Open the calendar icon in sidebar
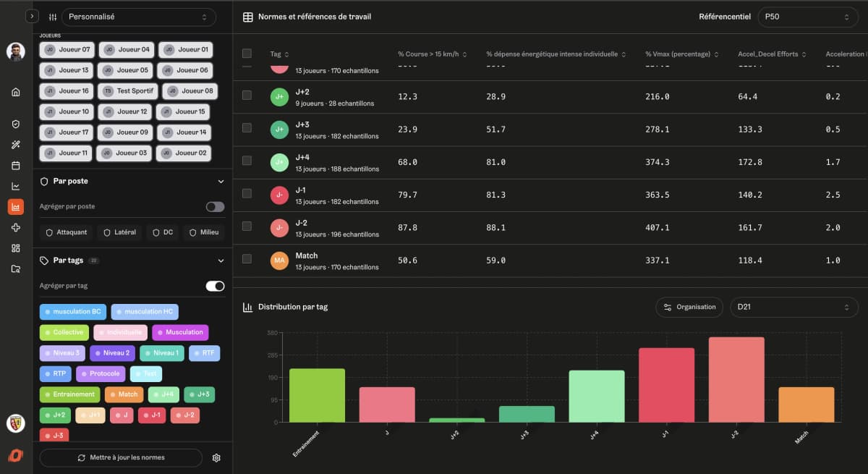Screen dimensions: 868x474 pyautogui.click(x=16, y=165)
